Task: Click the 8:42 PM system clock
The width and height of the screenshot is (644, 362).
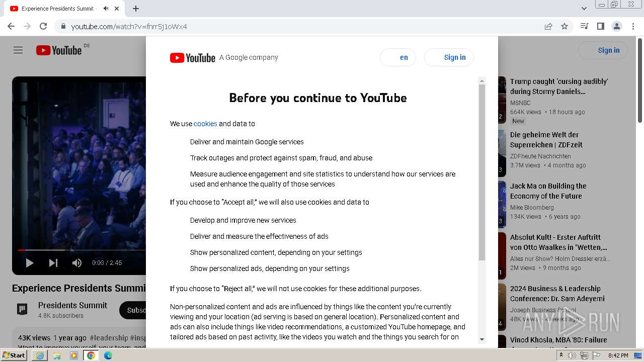Action: point(618,355)
